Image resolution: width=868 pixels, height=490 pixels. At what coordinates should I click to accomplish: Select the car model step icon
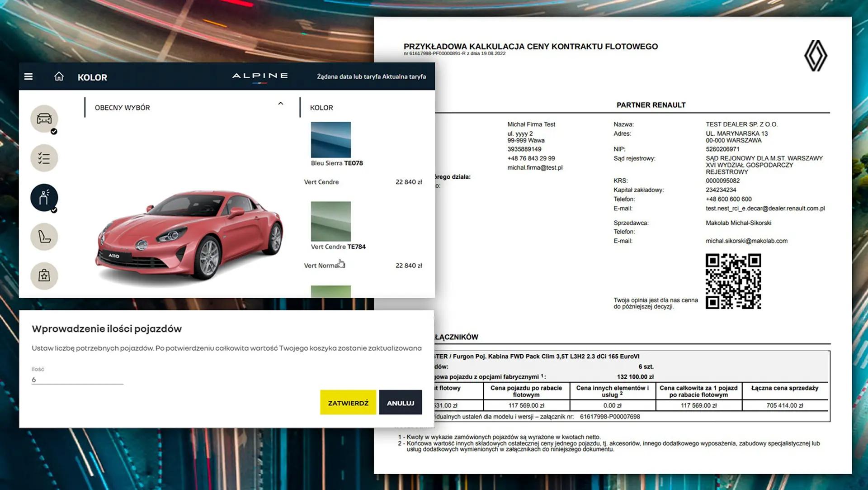coord(44,119)
